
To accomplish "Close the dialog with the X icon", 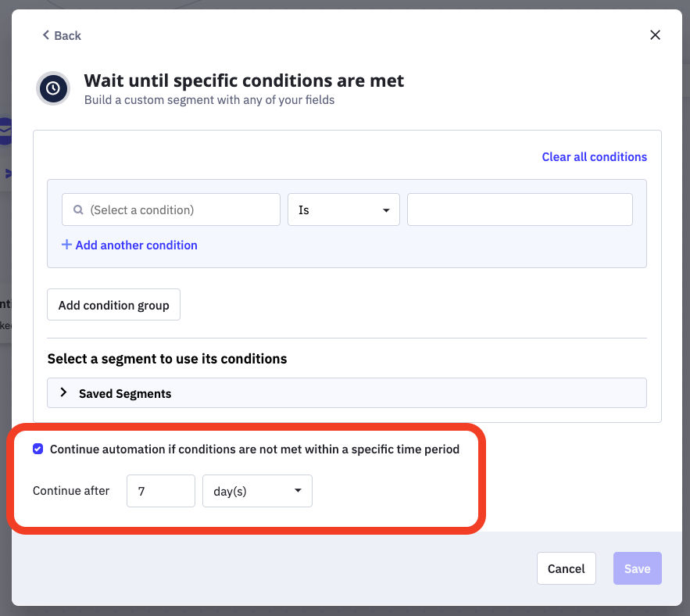I will tap(655, 35).
